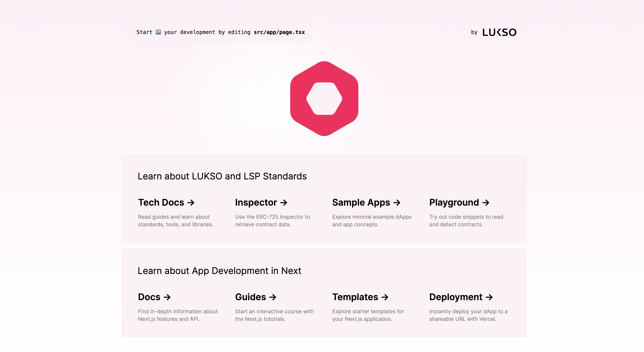This screenshot has width=644, height=352.
Task: Select the Templates heading link
Action: click(x=355, y=297)
